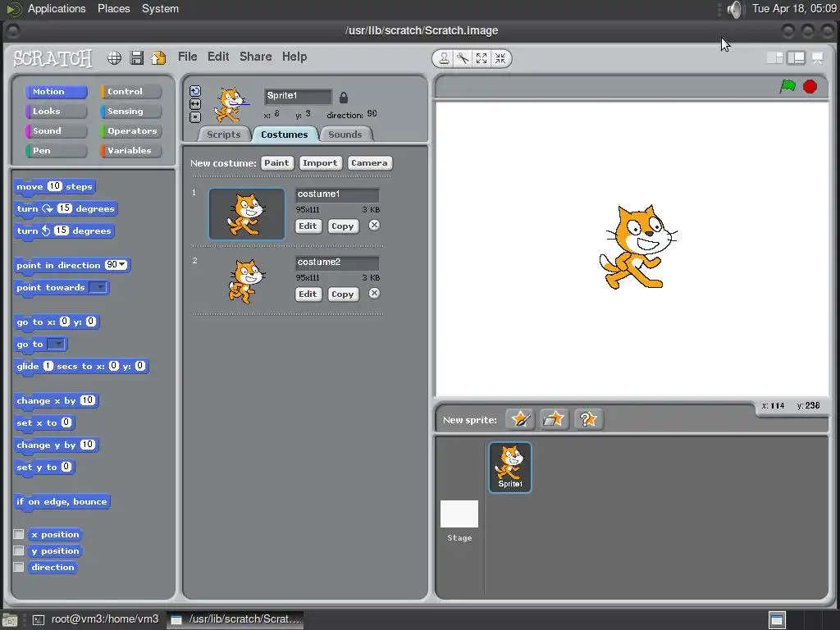Click the costume2 name field

point(337,262)
